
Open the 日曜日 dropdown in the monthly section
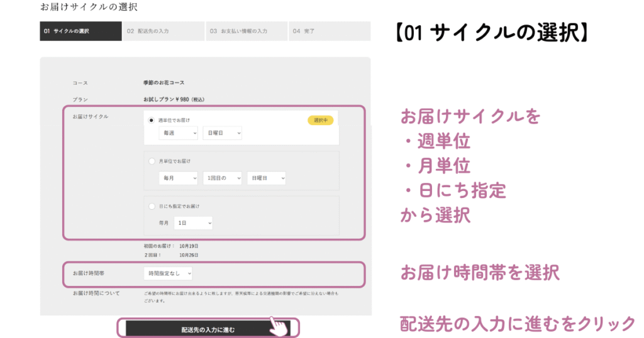(x=266, y=178)
